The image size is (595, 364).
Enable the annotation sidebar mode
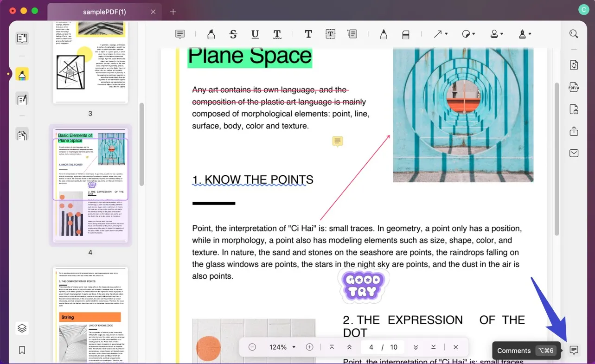[x=22, y=74]
